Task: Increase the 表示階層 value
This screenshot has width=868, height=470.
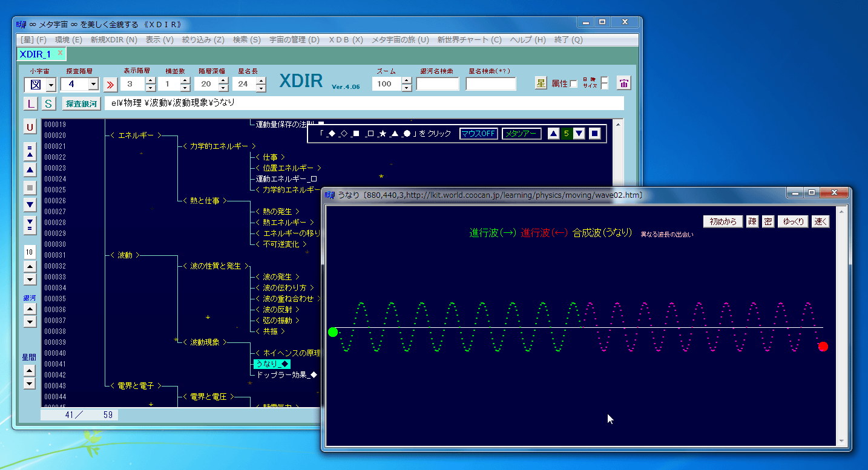Action: tap(151, 81)
